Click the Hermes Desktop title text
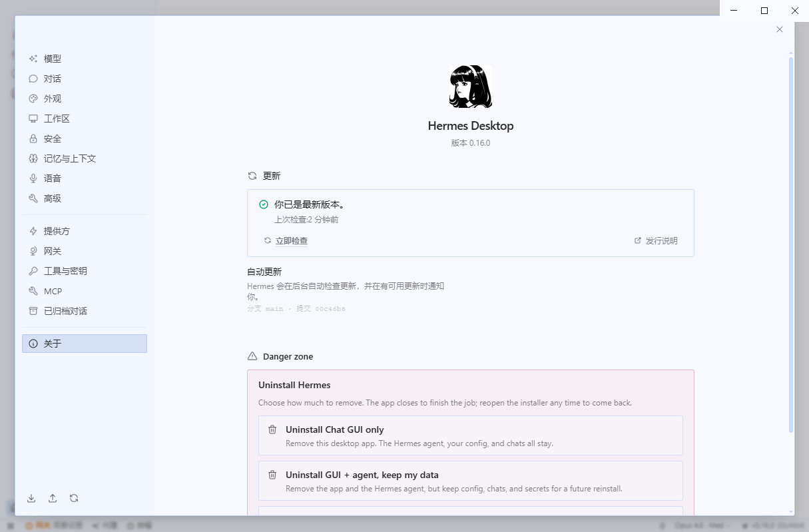The image size is (809, 532). click(471, 126)
